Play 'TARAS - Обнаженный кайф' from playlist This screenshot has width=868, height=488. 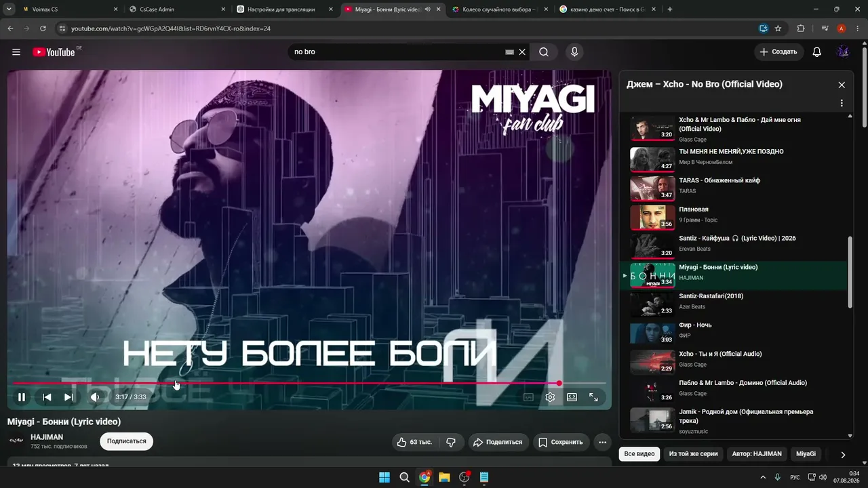tap(735, 187)
